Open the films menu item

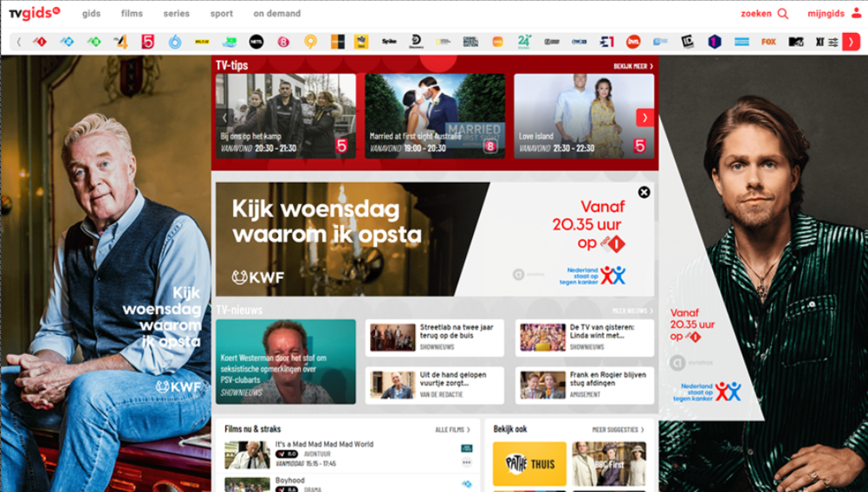(132, 13)
